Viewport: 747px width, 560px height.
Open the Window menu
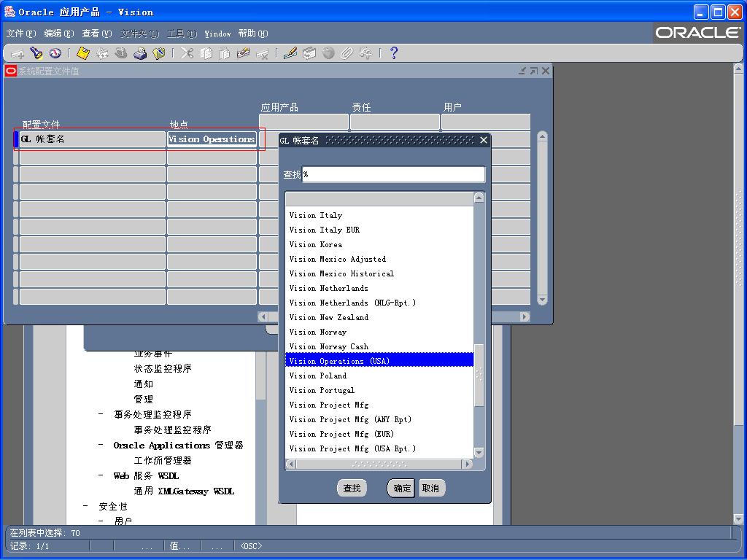point(217,34)
